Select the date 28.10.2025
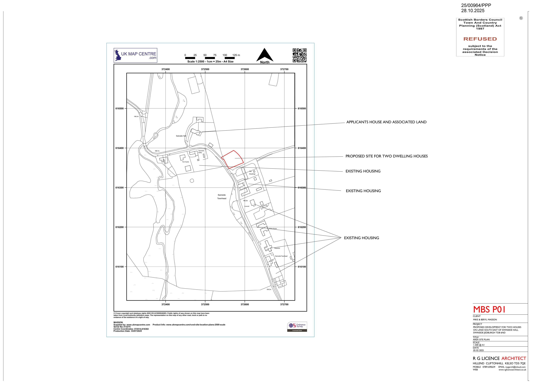555x392 pixels. click(x=473, y=11)
